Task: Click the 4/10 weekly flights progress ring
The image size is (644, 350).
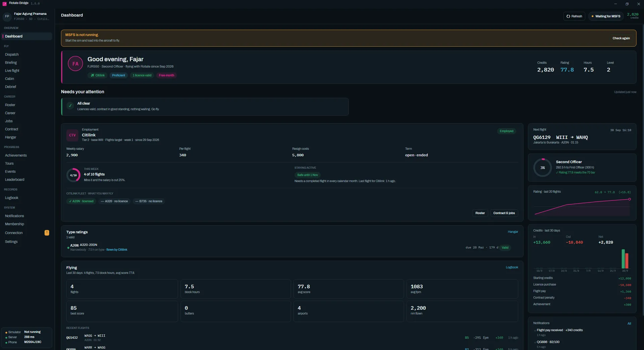Action: coord(73,175)
